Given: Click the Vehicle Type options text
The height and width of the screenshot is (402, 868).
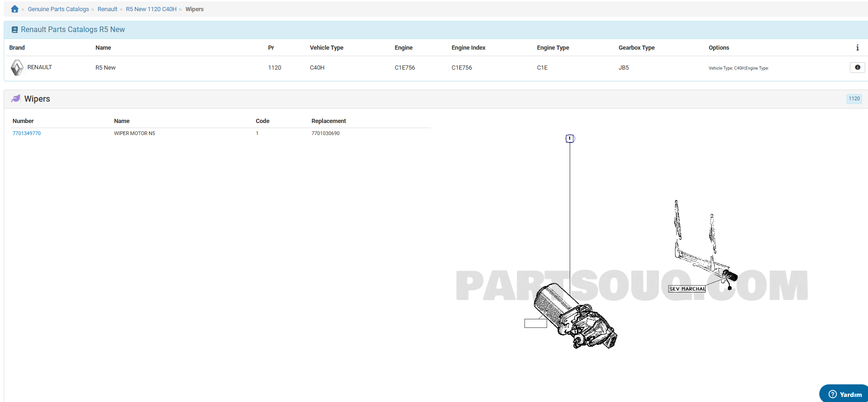Looking at the screenshot, I should pyautogui.click(x=739, y=68).
